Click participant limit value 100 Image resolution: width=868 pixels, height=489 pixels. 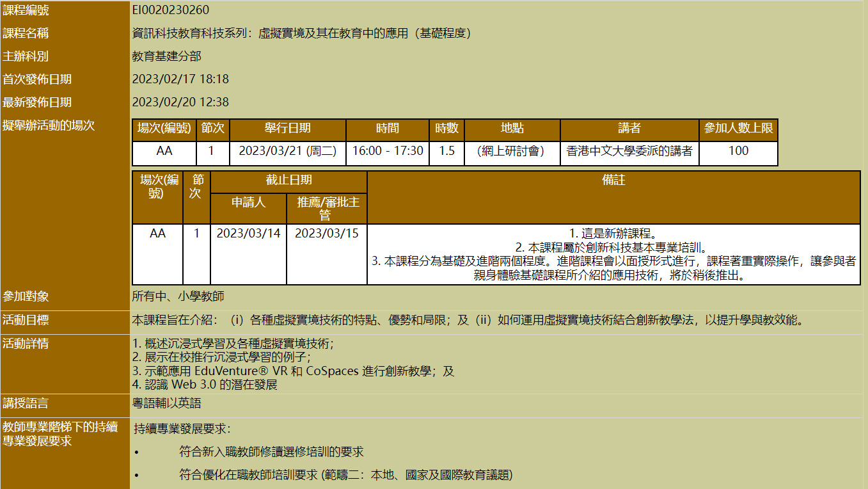[x=738, y=152]
